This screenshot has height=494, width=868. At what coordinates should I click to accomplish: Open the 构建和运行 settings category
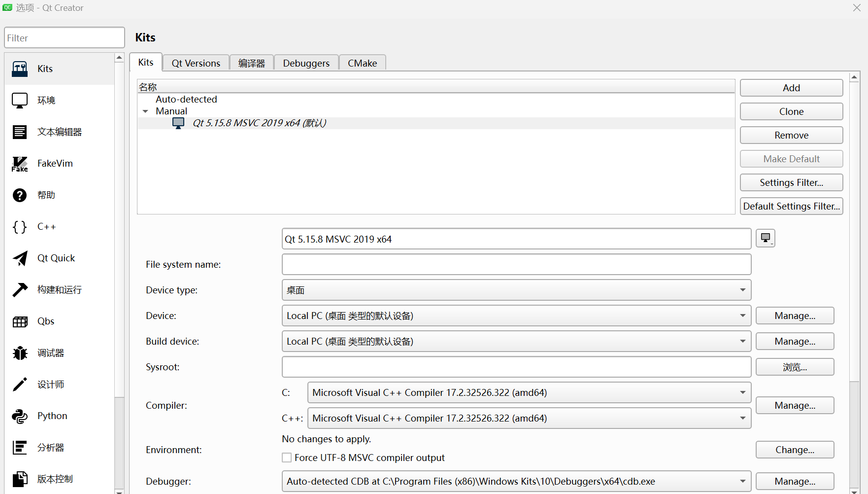[x=60, y=290]
